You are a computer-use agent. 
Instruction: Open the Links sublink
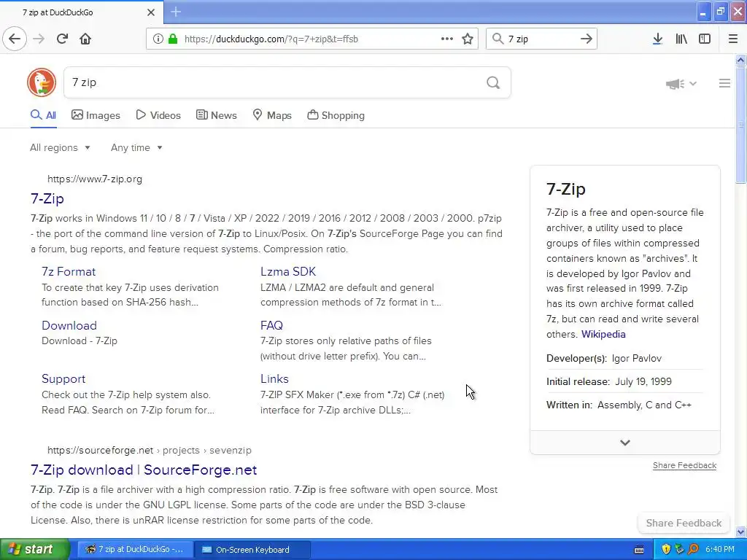(x=274, y=378)
